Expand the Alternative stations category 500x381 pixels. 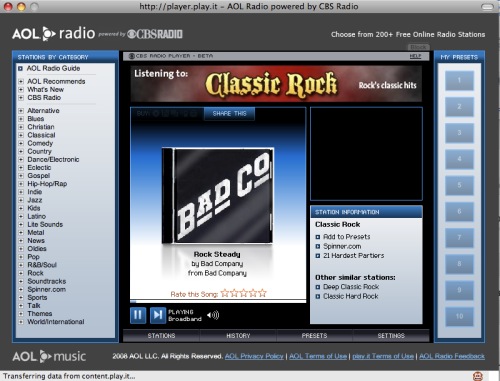coord(21,111)
